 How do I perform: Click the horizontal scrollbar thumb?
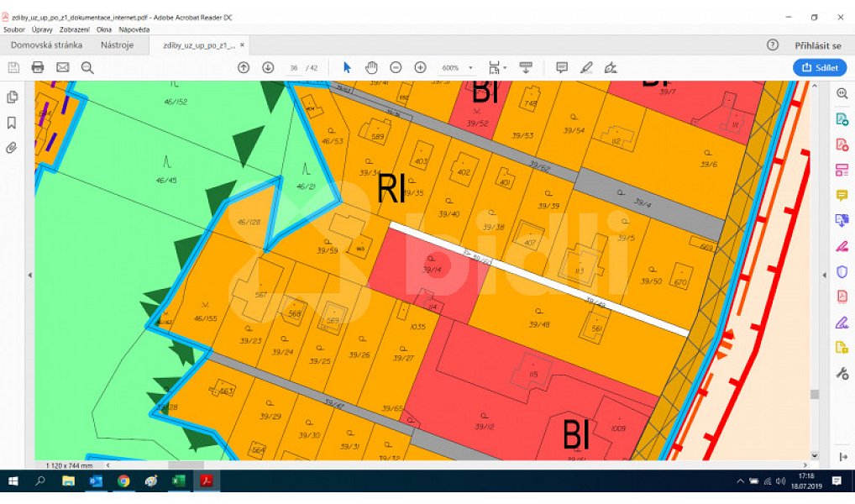pos(186,465)
